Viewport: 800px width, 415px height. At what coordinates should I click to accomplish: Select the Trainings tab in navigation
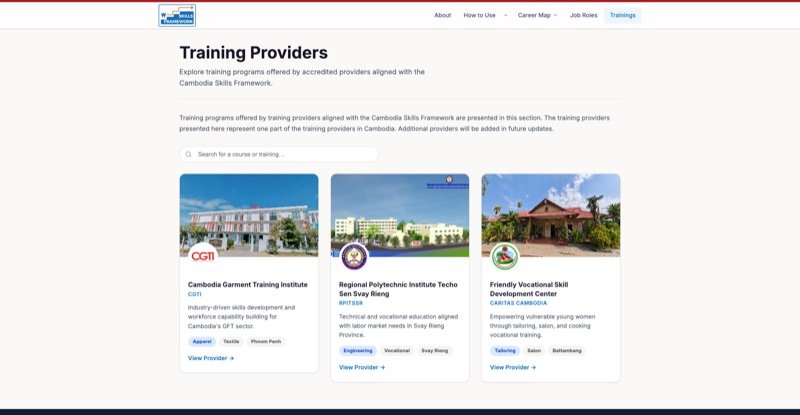click(622, 15)
